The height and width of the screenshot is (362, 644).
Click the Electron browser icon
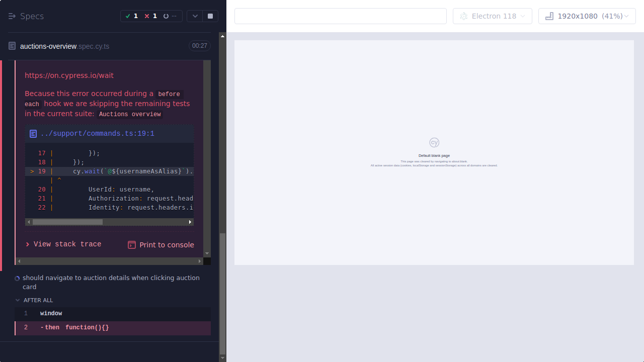coord(463,16)
